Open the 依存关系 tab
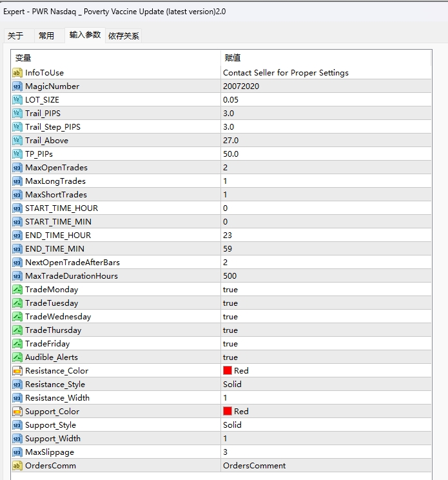 (124, 36)
